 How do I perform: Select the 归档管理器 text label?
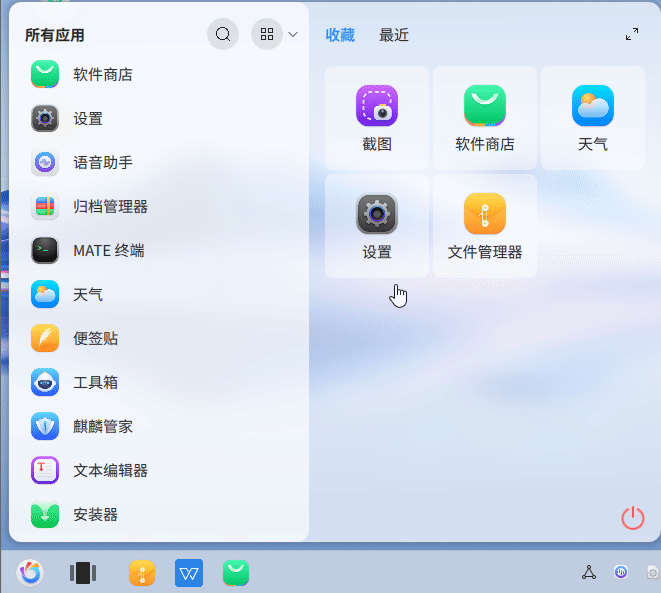click(x=110, y=207)
